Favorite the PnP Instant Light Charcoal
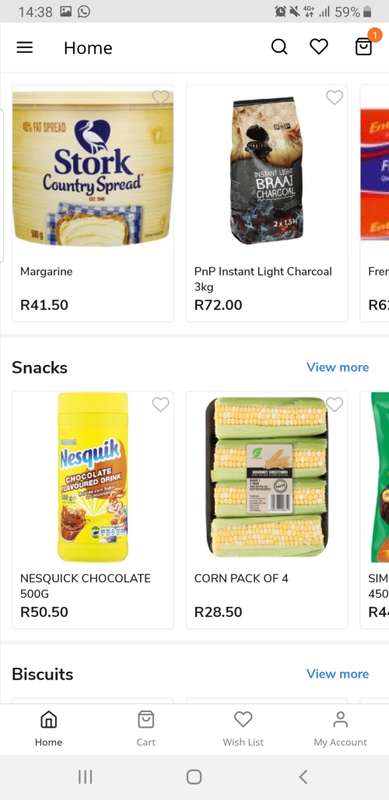This screenshot has width=389, height=800. 334,97
